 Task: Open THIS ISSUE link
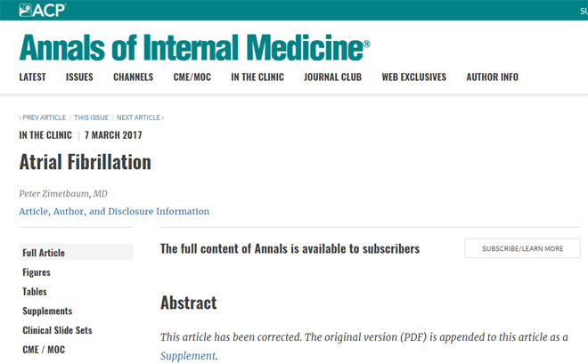click(91, 117)
